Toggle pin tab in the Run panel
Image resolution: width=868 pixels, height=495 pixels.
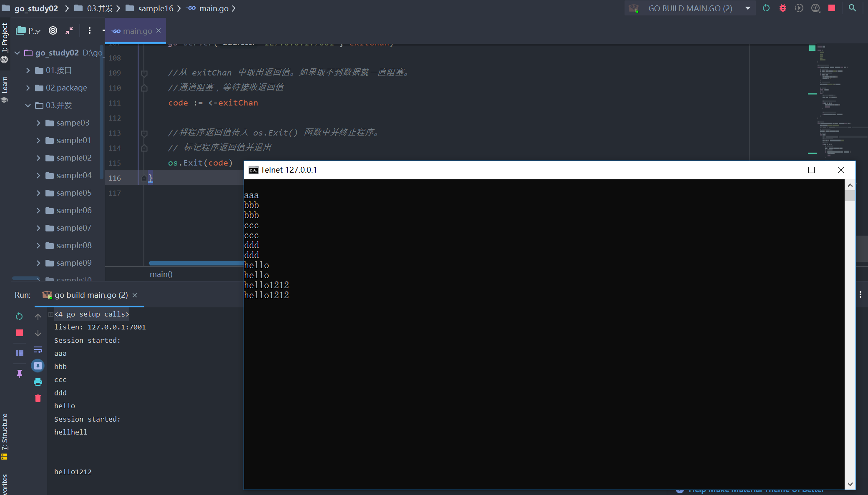point(20,374)
